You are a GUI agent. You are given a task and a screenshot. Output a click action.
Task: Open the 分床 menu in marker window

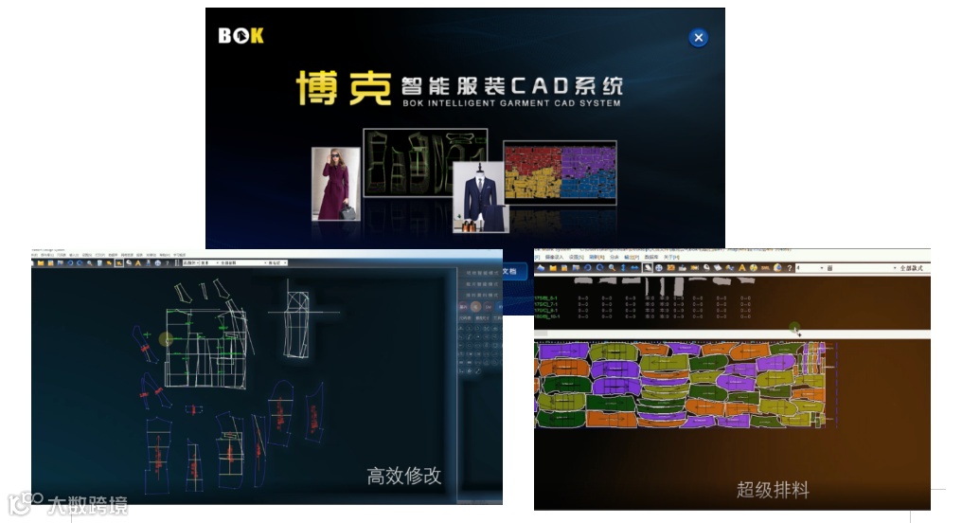pyautogui.click(x=614, y=257)
